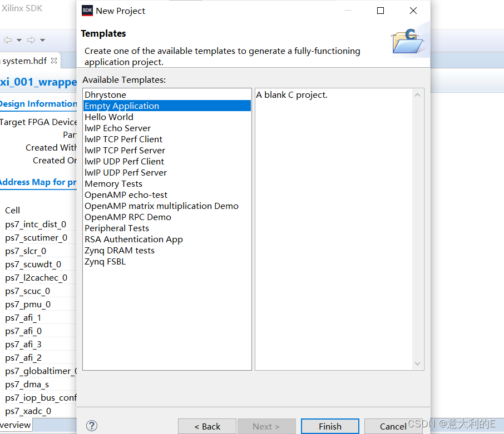Click description pane scroll down arrow
This screenshot has width=504, height=434.
pyautogui.click(x=418, y=363)
